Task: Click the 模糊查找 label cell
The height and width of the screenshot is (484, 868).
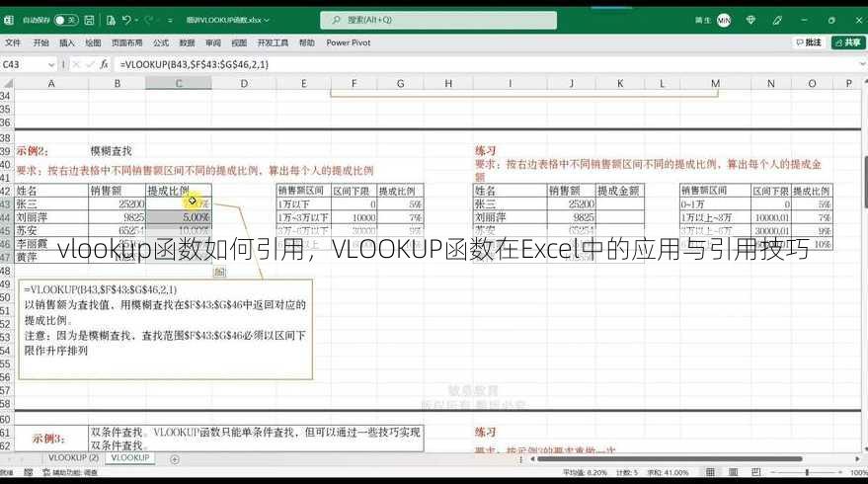Action: (117, 150)
